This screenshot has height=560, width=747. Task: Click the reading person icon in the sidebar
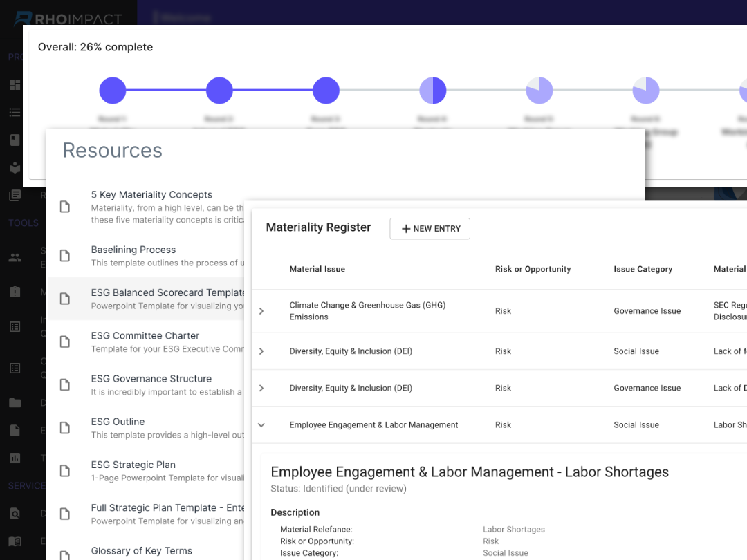[x=15, y=167]
